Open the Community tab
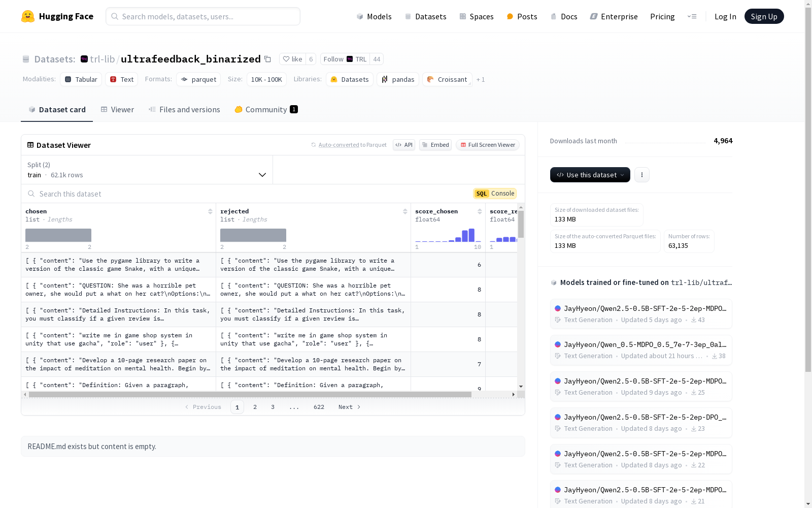Viewport: 812px width, 508px height. point(266,110)
